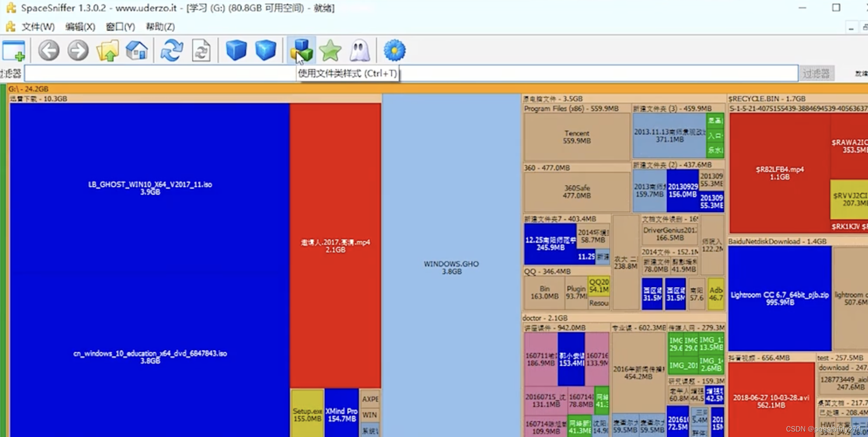Go back with the left arrow
The height and width of the screenshot is (437, 868).
coord(49,51)
